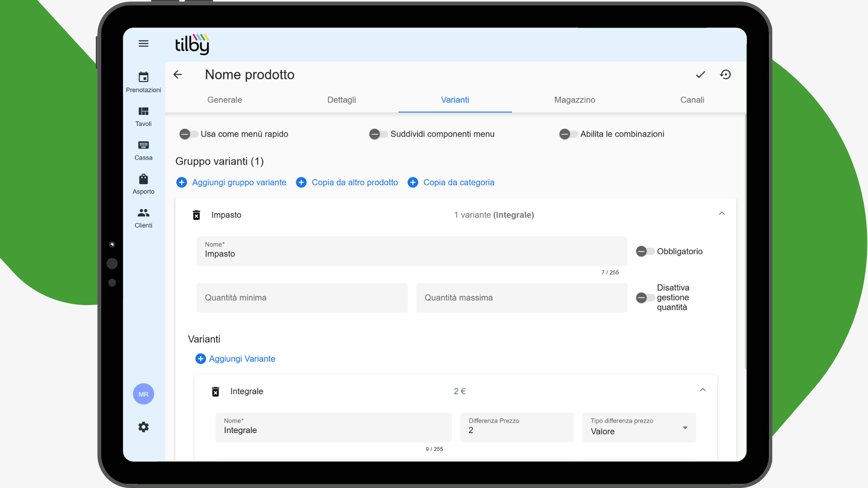This screenshot has width=868, height=488.
Task: Go back with the arrow icon
Action: point(178,75)
